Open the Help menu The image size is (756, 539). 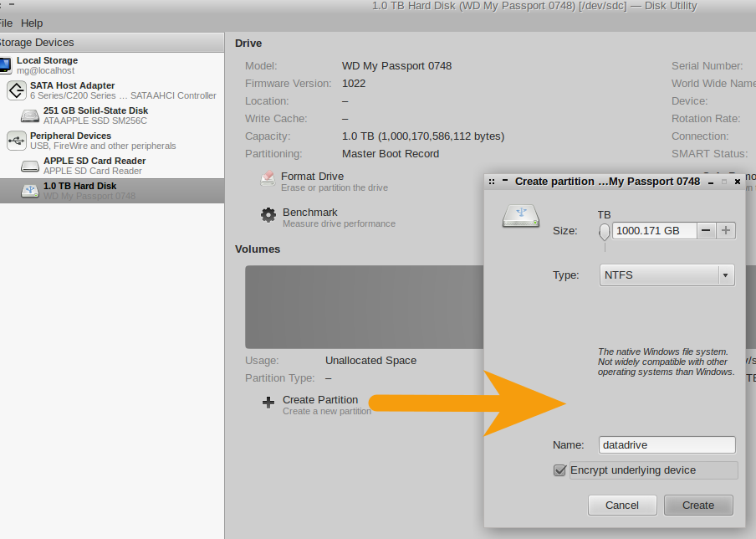tap(32, 23)
